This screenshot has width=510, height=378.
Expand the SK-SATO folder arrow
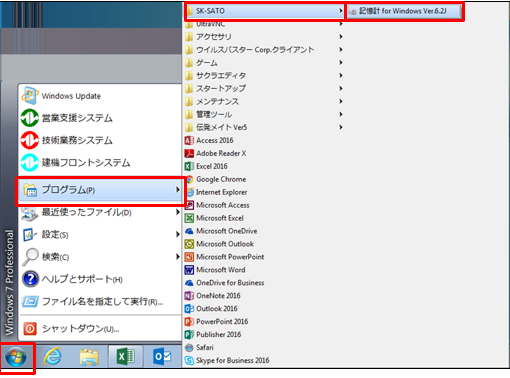tap(340, 11)
